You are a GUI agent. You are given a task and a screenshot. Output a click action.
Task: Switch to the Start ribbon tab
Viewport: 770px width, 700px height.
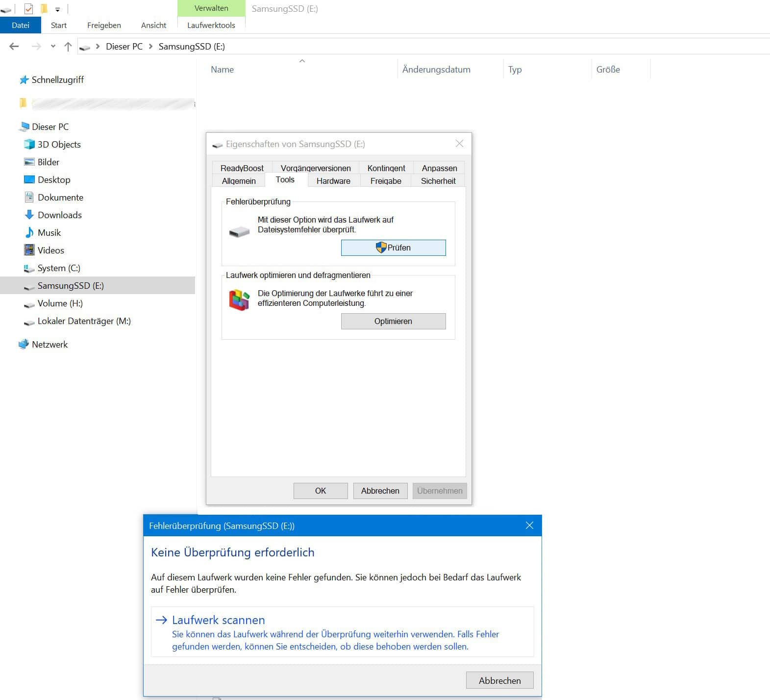coord(59,25)
